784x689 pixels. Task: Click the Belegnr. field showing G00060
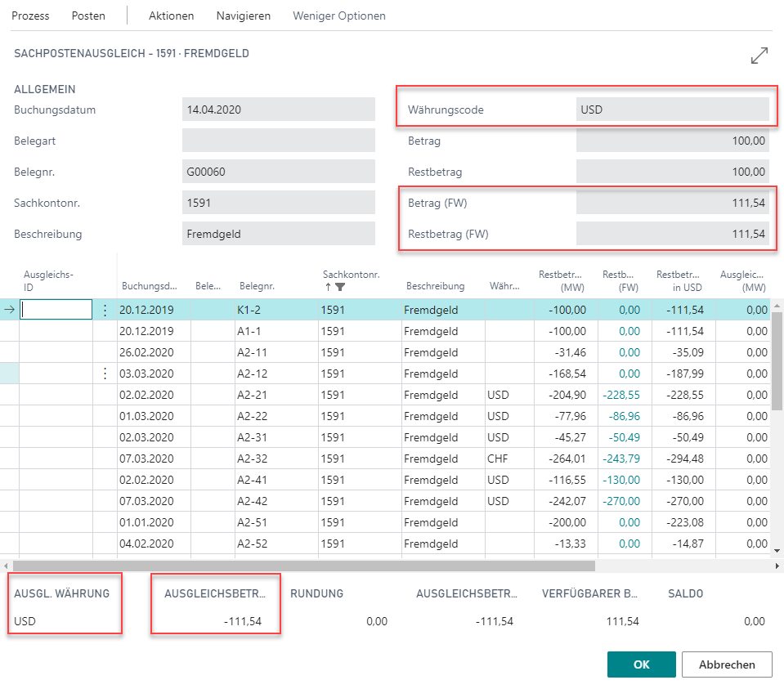[279, 172]
